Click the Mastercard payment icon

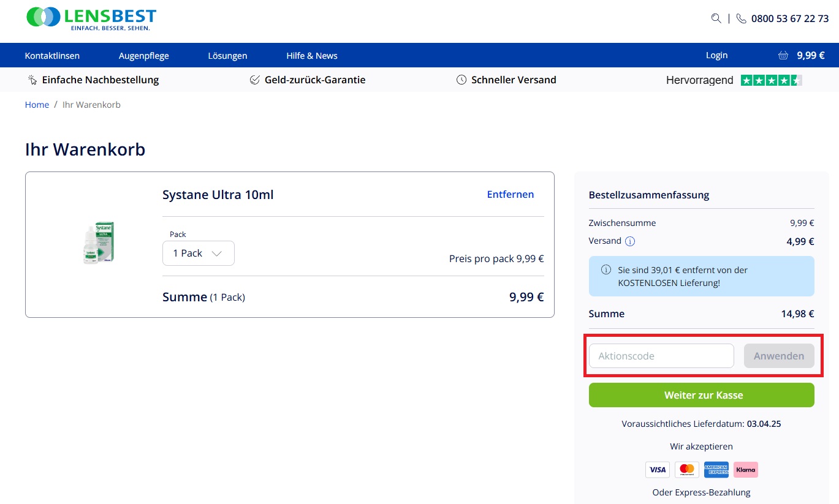click(687, 470)
